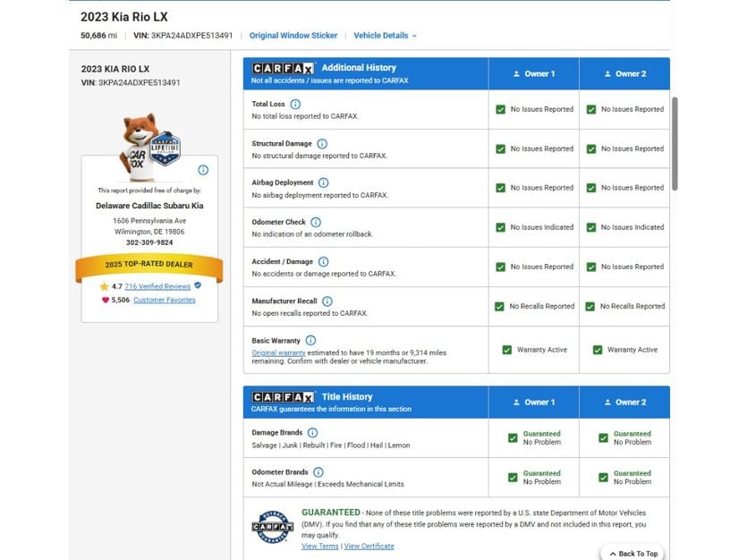
Task: Show info for Odometer Check
Action: click(316, 222)
